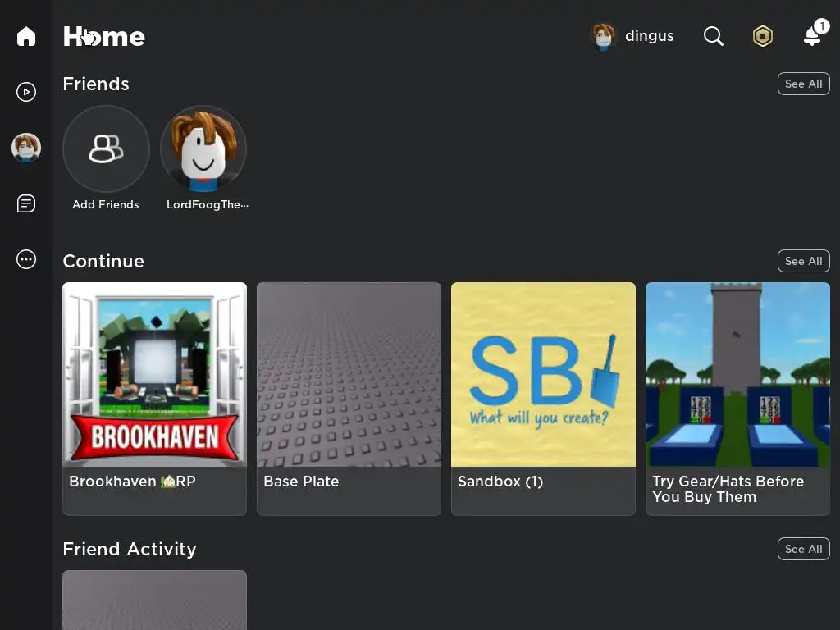The width and height of the screenshot is (840, 630).
Task: Click the Friend Activity section heading
Action: click(130, 549)
